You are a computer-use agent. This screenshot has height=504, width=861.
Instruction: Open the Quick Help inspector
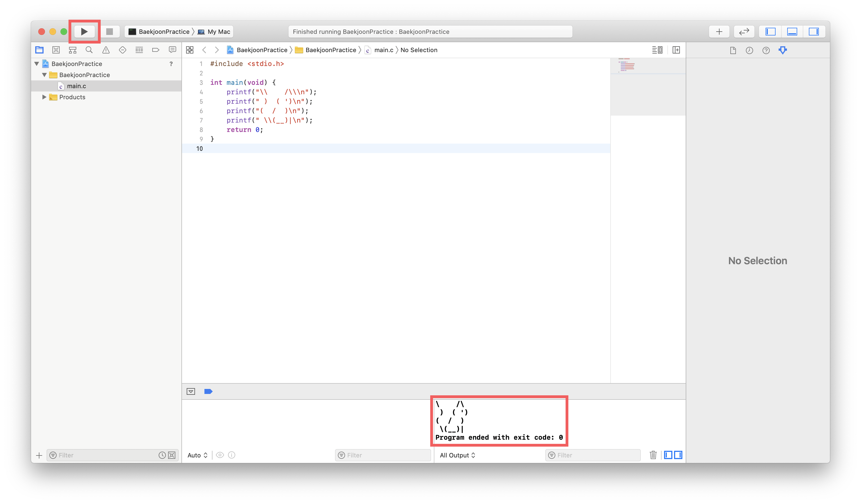pyautogui.click(x=766, y=50)
